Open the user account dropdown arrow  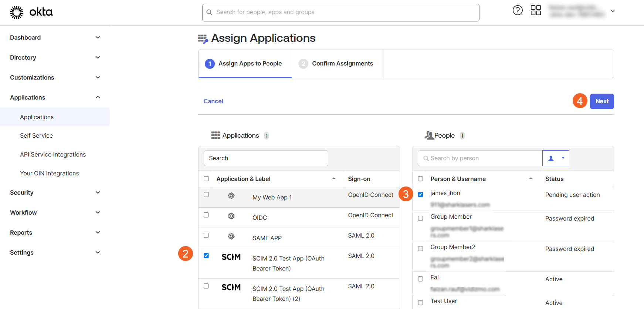[x=613, y=11]
